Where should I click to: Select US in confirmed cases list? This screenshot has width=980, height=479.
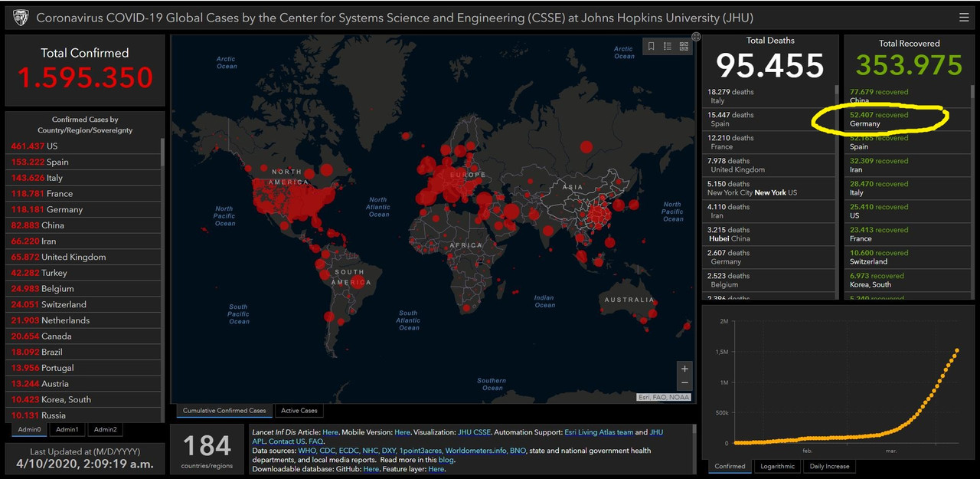tap(83, 146)
